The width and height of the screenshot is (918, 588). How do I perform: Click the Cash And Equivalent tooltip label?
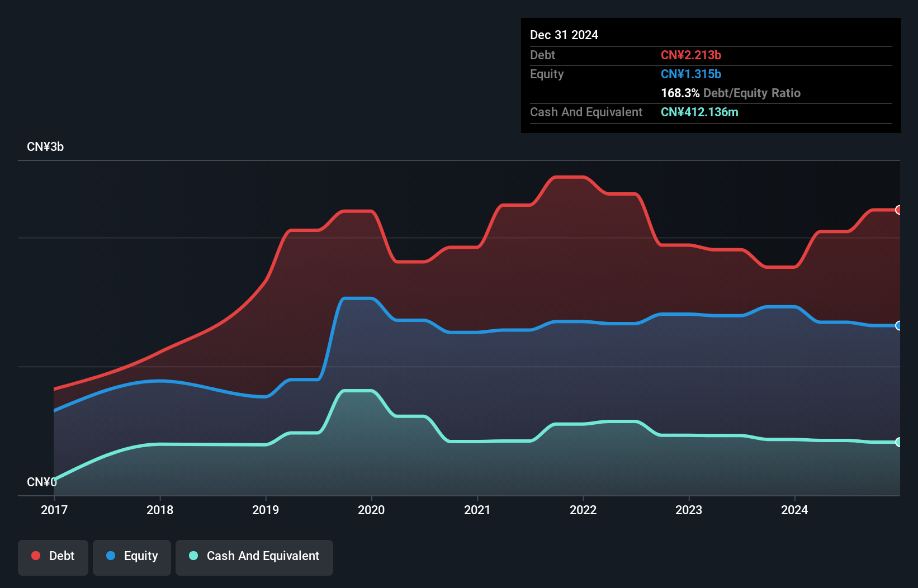[586, 112]
